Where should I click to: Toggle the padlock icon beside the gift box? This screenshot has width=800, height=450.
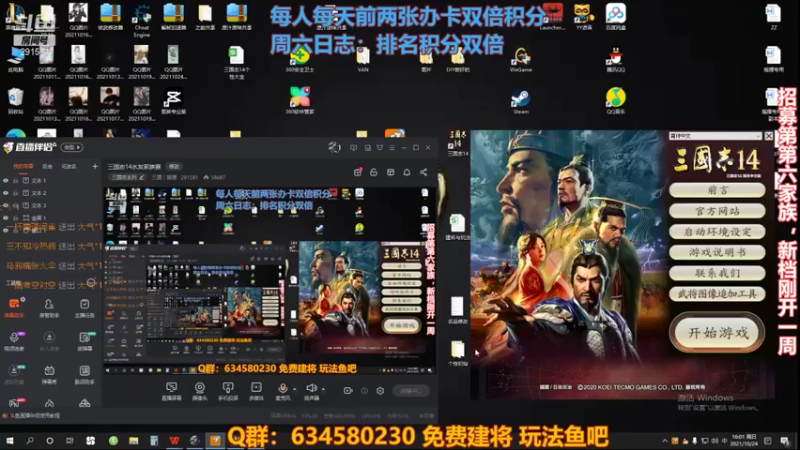(x=373, y=172)
